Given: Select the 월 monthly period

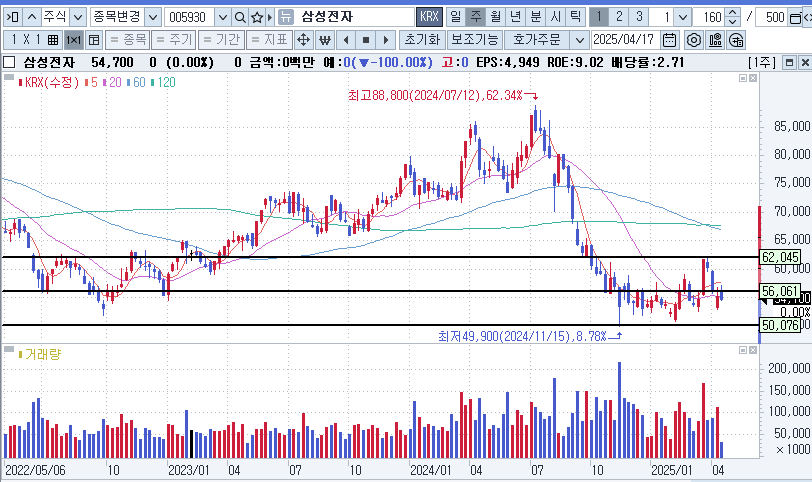Looking at the screenshot, I should pos(496,17).
